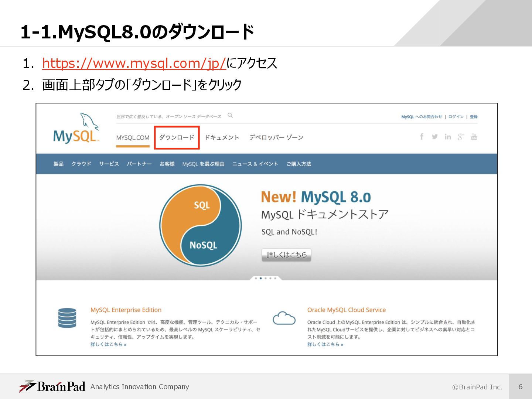This screenshot has width=532, height=399.
Task: Open the 製品 menu item
Action: [x=58, y=164]
